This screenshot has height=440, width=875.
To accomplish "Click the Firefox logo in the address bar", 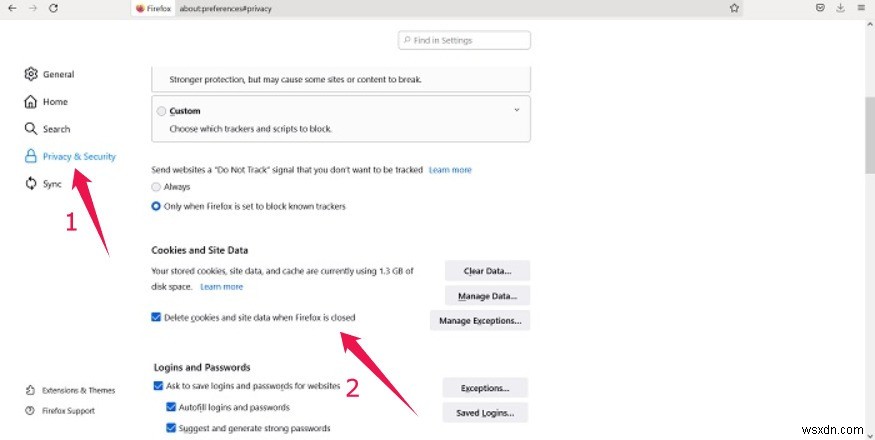I will (140, 8).
